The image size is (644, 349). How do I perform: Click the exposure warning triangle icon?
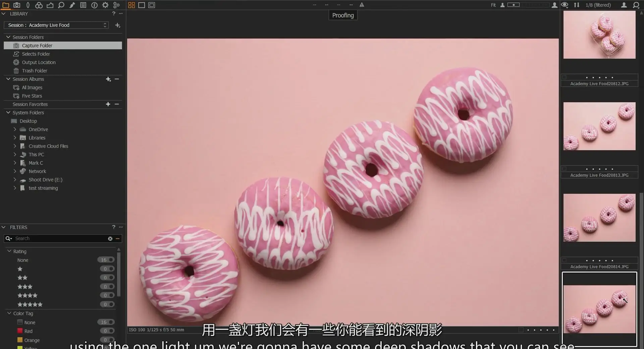[x=362, y=5]
